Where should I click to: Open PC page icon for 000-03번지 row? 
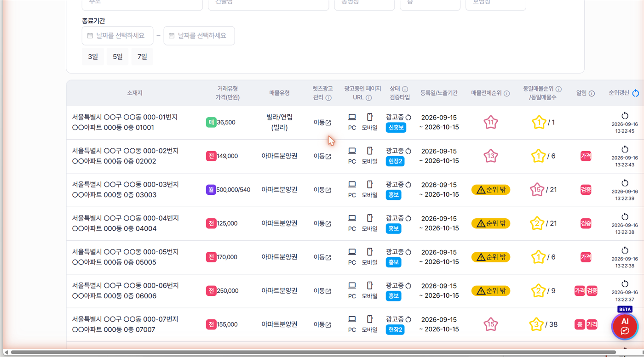tap(352, 184)
